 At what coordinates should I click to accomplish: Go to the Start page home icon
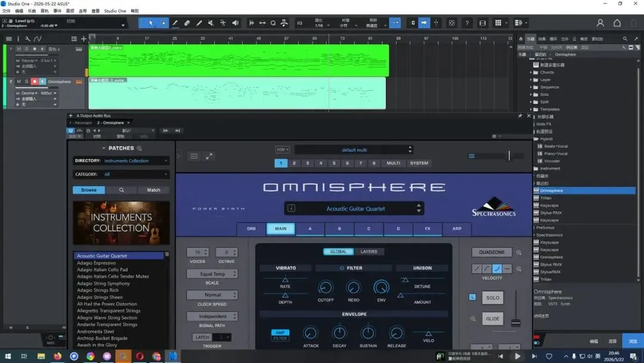coord(617,23)
